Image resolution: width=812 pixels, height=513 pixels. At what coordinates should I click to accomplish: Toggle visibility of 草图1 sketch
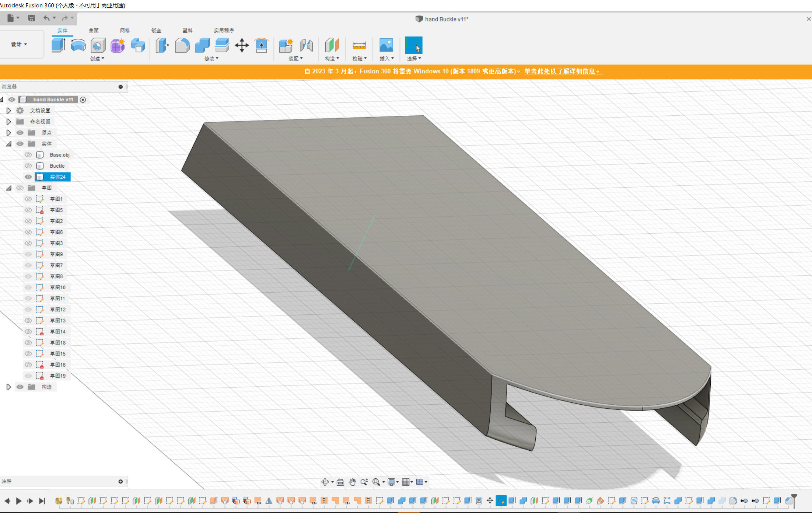tap(28, 199)
